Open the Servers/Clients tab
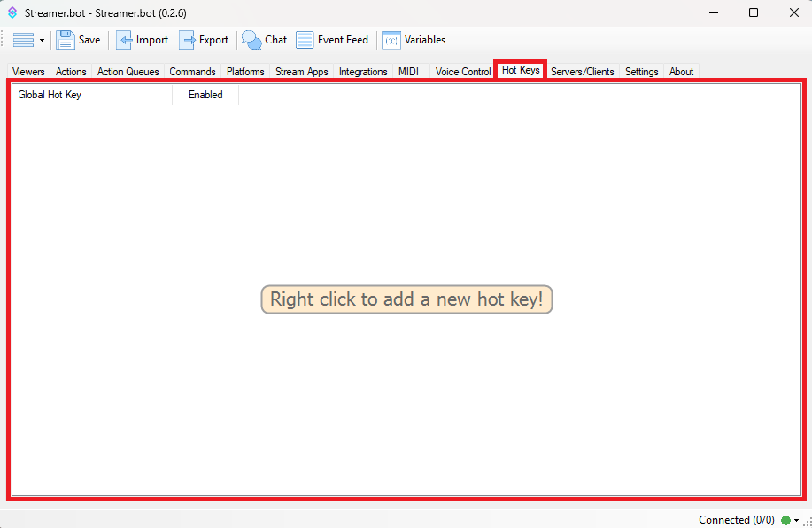812x528 pixels. 582,72
